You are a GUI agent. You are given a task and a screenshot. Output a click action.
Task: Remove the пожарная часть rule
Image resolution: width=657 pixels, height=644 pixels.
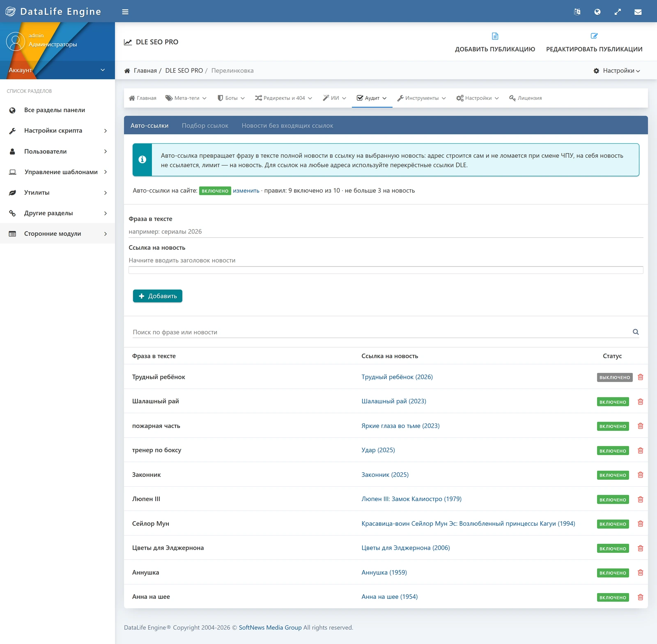(x=641, y=426)
